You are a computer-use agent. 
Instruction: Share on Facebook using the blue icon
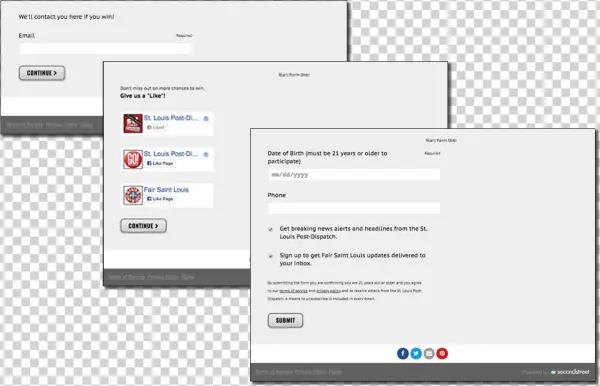click(x=403, y=353)
